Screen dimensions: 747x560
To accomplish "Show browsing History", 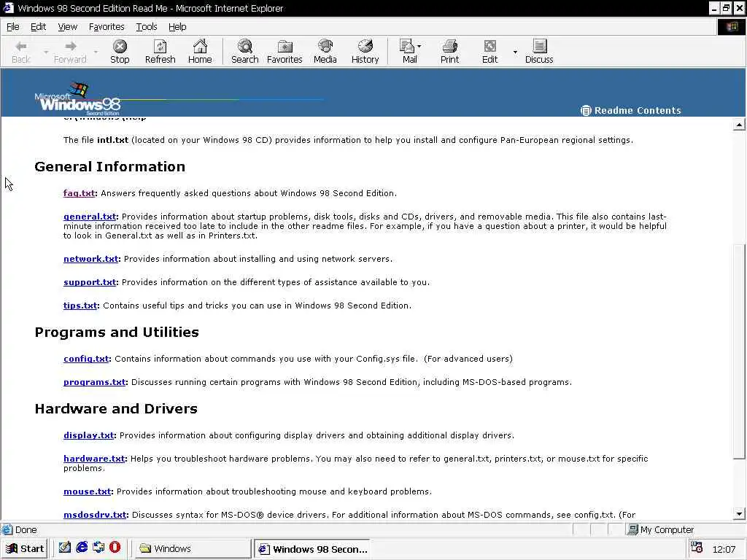I will 365,52.
